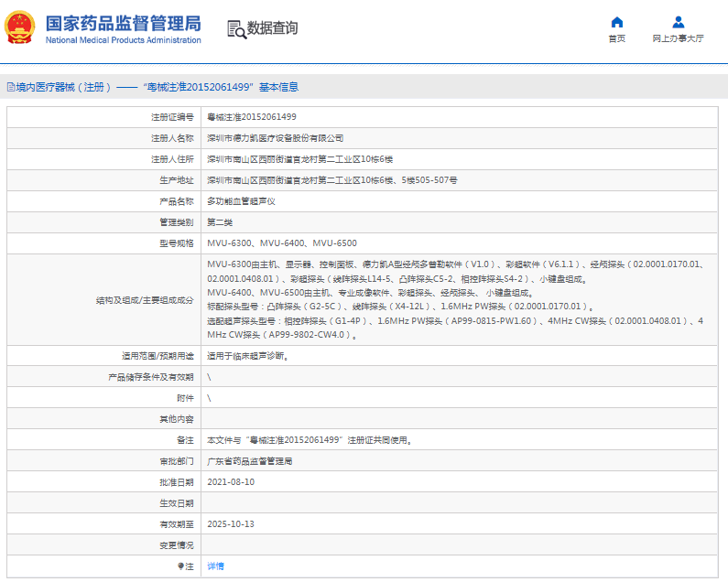Click the 注册人名称 label
728x582 pixels.
click(x=172, y=138)
